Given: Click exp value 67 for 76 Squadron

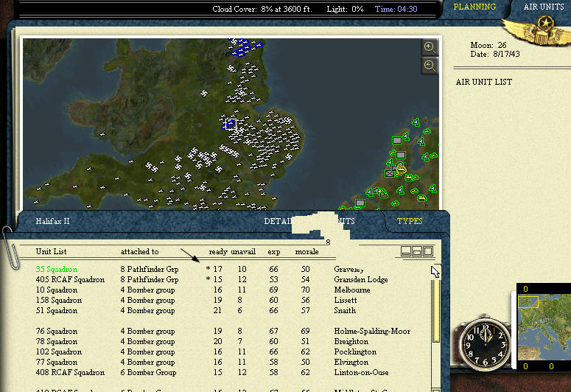Looking at the screenshot, I should [x=273, y=331].
